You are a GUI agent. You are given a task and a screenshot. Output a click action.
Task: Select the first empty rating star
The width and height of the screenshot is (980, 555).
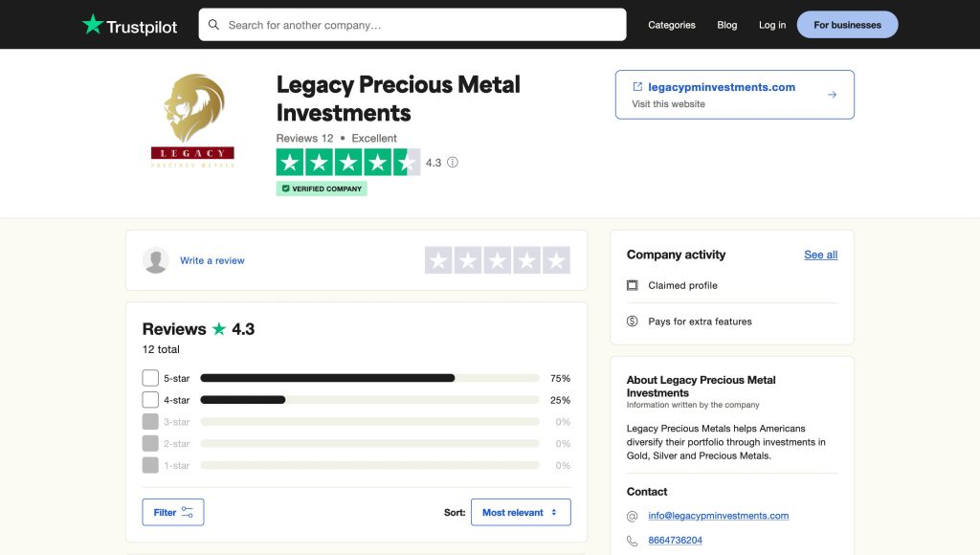coord(438,260)
